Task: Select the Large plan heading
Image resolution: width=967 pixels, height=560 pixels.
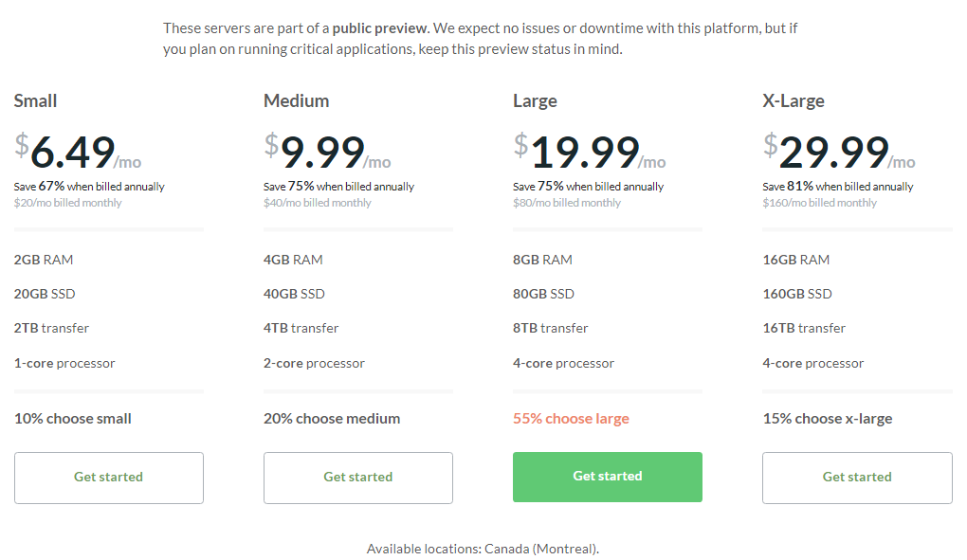Action: coord(535,101)
